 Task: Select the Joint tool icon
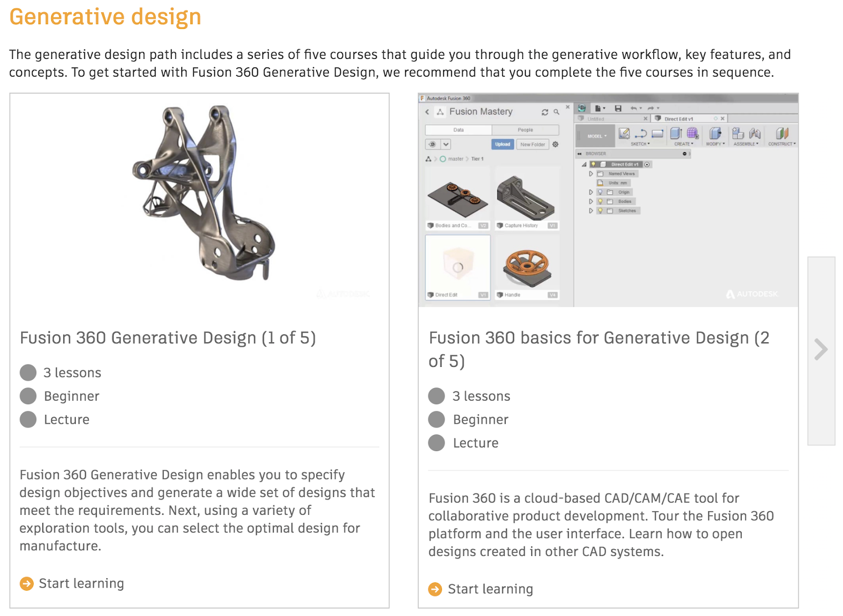(754, 134)
